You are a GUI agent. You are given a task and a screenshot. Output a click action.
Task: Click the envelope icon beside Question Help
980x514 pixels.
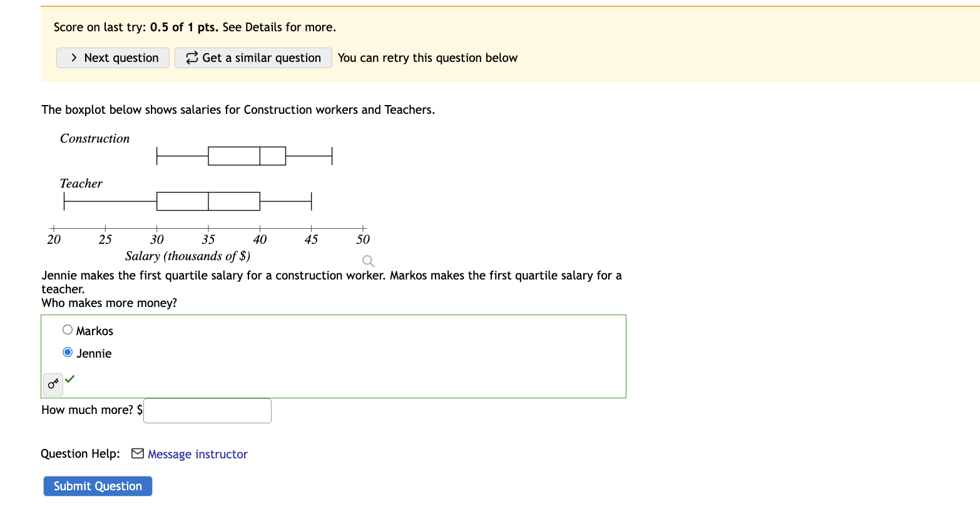click(x=137, y=453)
